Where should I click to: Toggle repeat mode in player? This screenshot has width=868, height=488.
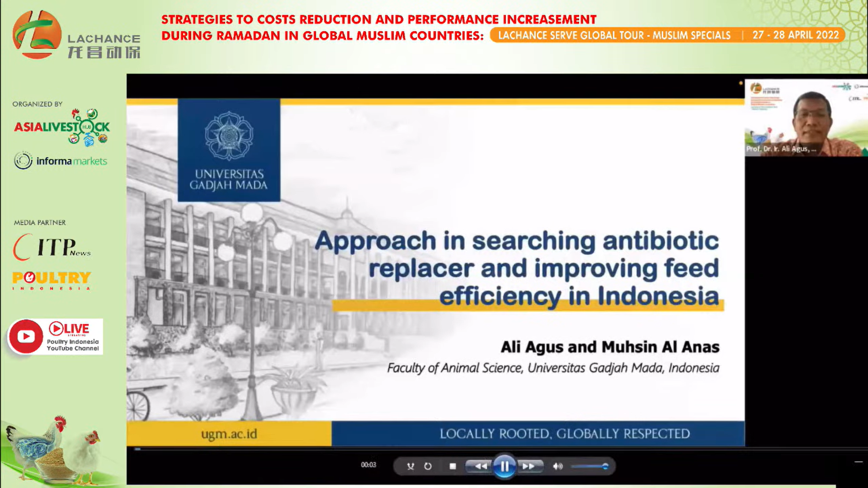coord(428,466)
